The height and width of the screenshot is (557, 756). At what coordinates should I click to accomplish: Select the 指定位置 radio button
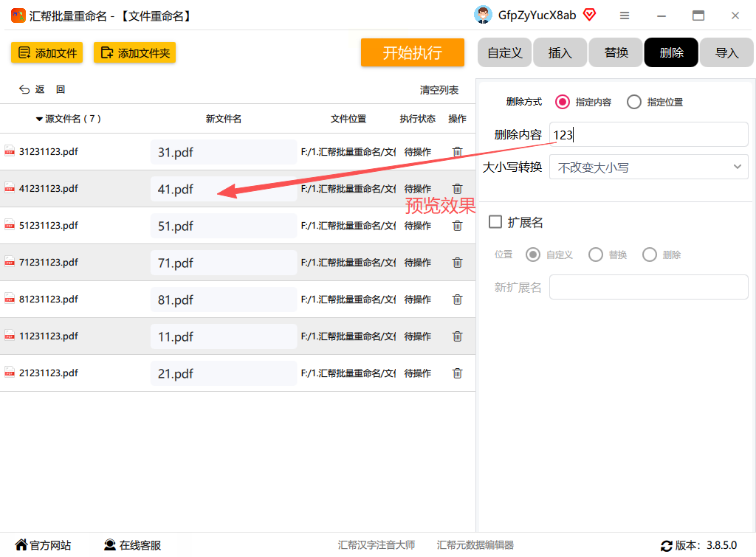pos(634,102)
